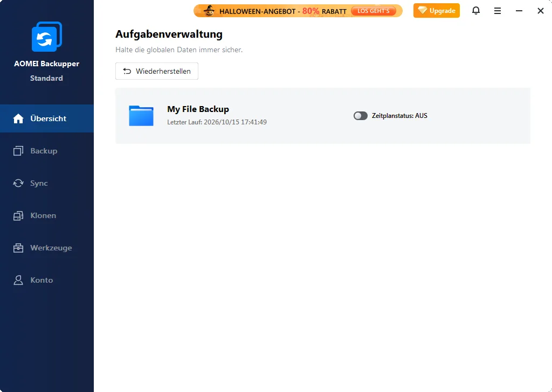Open the Konto section label
Viewport: 552px width, 392px height.
pyautogui.click(x=42, y=280)
